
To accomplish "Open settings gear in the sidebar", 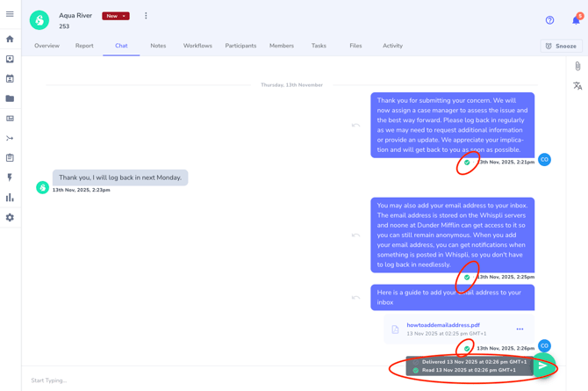I will tap(10, 217).
